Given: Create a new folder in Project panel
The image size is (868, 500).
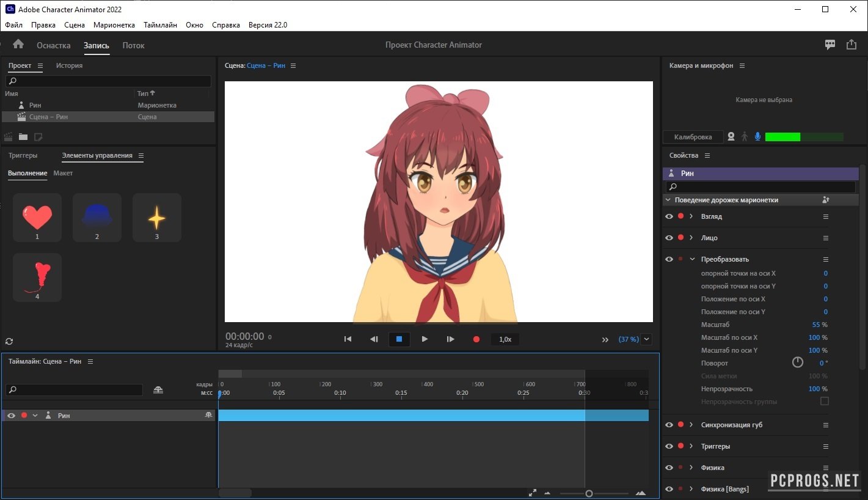Looking at the screenshot, I should point(23,136).
